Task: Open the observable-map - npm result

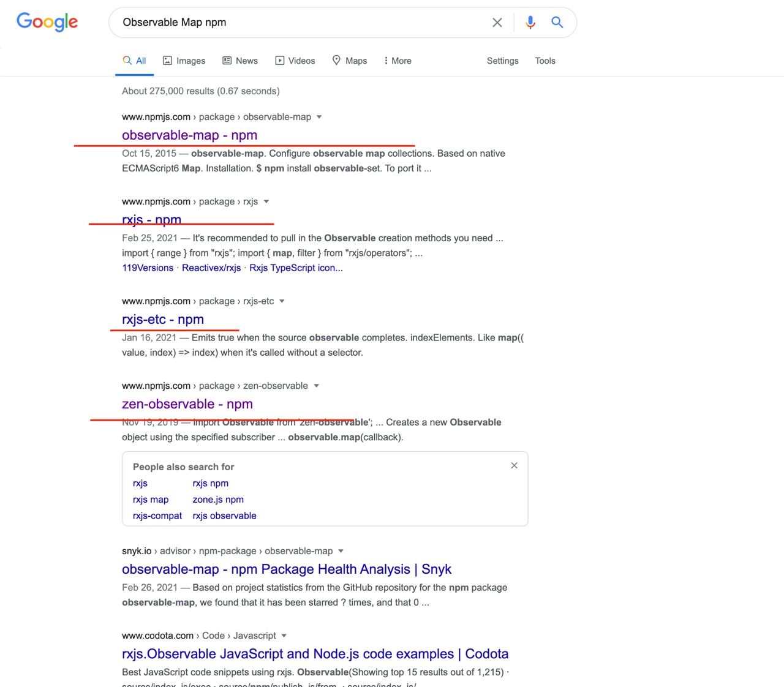Action: click(x=189, y=135)
